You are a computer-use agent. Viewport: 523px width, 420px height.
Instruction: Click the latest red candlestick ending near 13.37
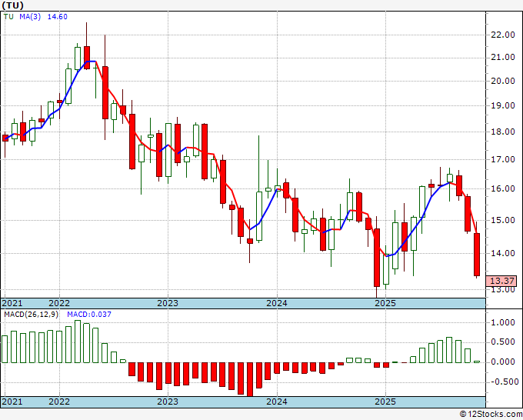(x=477, y=255)
